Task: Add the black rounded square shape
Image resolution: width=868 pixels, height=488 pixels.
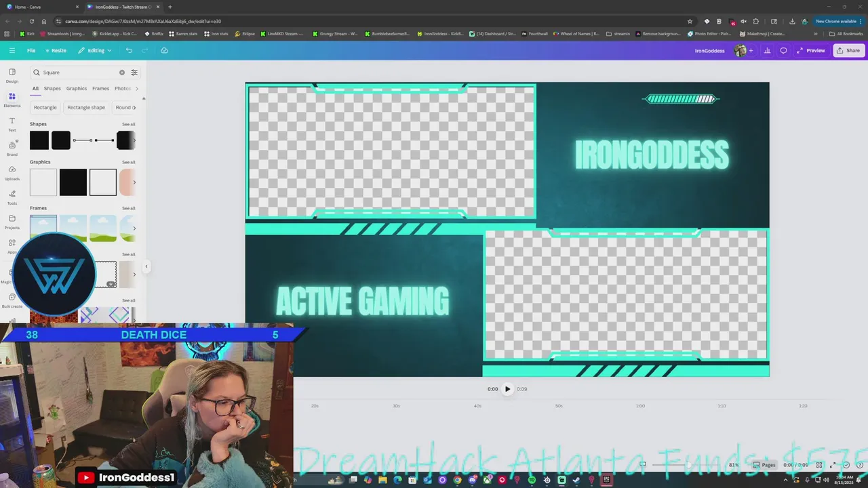Action: click(61, 140)
